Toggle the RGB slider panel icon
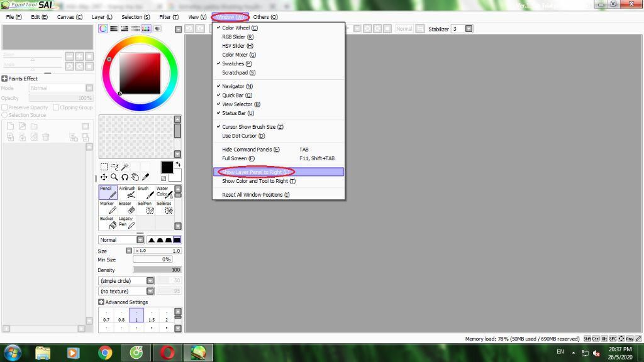Image resolution: width=644 pixels, height=362 pixels. [114, 28]
